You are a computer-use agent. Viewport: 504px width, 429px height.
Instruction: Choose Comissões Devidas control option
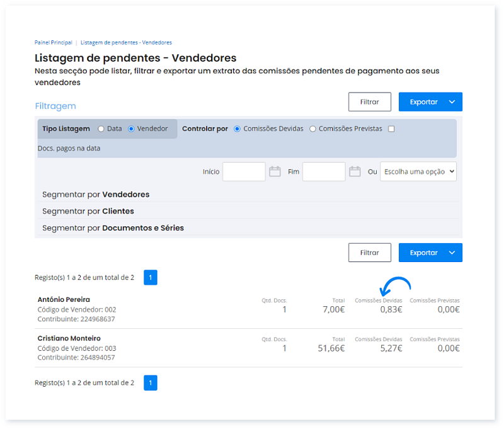(x=237, y=129)
